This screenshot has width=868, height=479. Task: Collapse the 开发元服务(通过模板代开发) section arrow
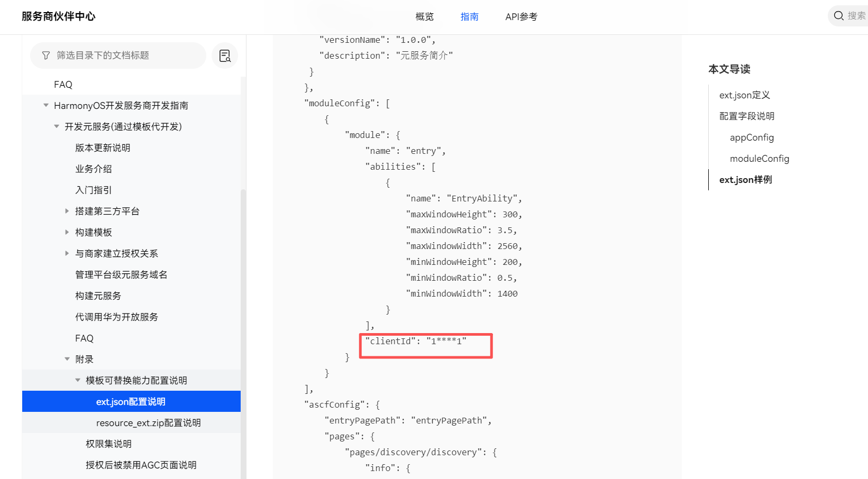click(57, 126)
